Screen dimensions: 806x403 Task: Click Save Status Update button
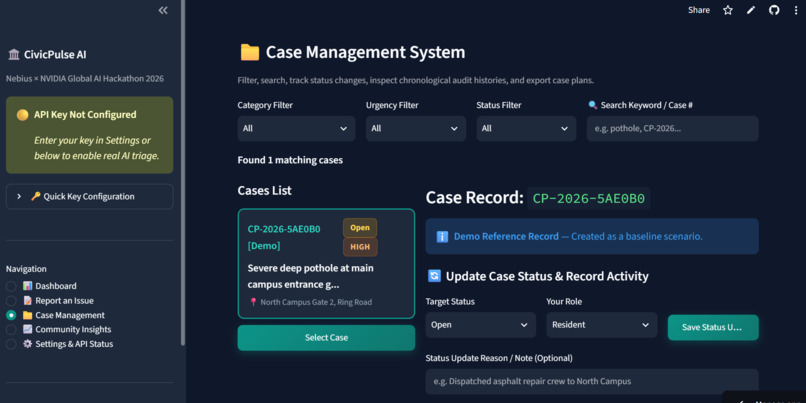point(713,327)
